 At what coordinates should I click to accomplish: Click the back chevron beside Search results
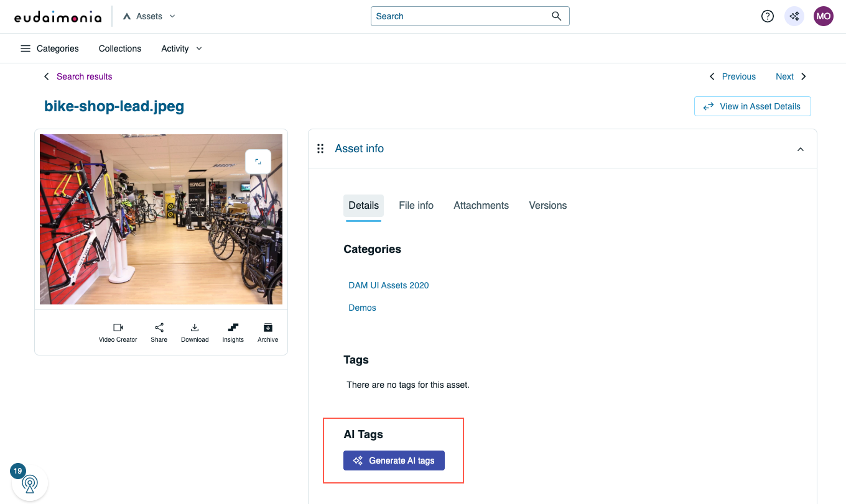click(46, 76)
